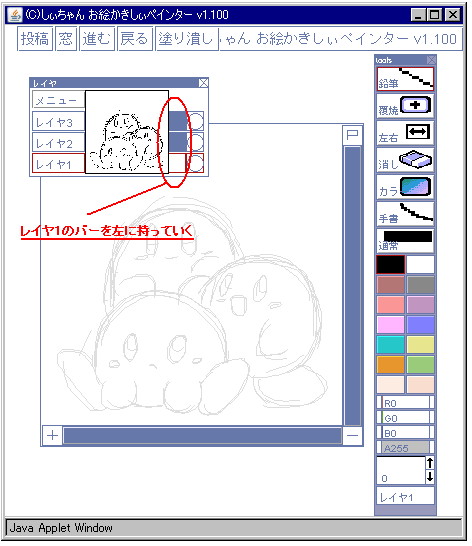The width and height of the screenshot is (472, 546).
Task: Choose the 手書 freehand mode
Action: (405, 213)
